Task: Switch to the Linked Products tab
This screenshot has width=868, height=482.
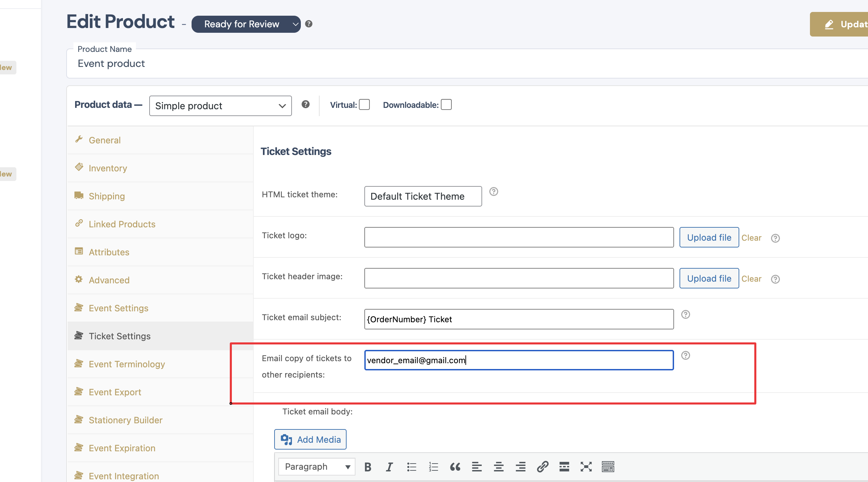Action: pyautogui.click(x=160, y=224)
